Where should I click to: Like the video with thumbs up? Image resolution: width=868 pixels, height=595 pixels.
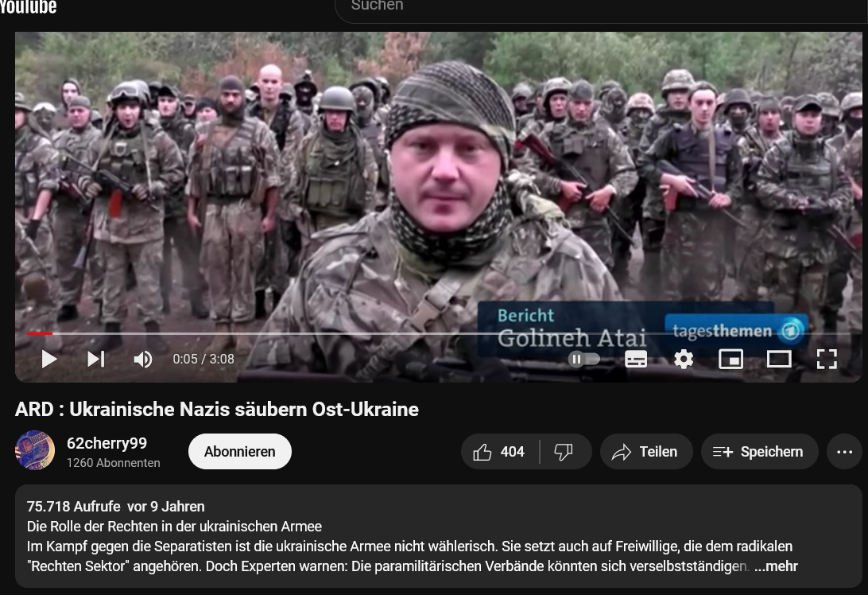499,452
